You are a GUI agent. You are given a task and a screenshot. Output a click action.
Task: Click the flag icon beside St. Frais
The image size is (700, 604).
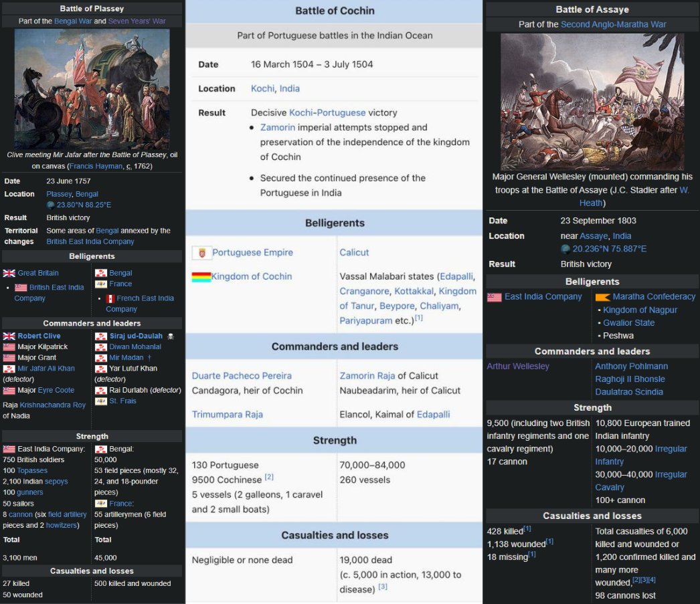[101, 401]
